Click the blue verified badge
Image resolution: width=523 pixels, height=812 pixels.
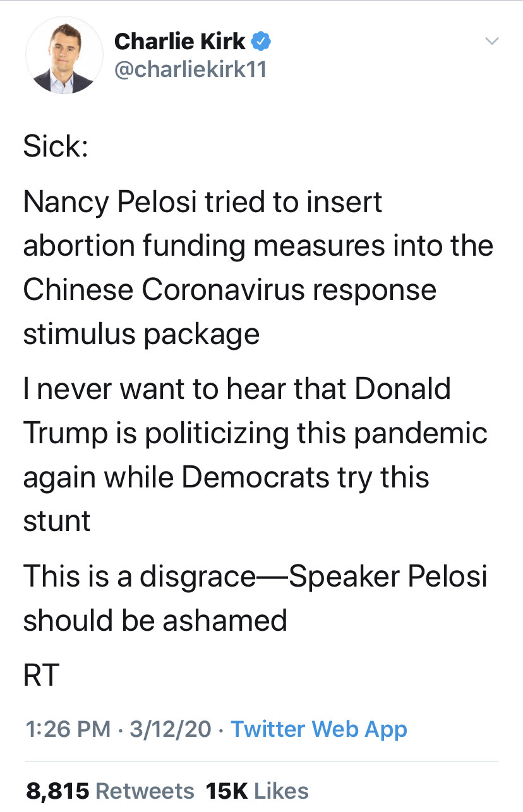click(262, 42)
